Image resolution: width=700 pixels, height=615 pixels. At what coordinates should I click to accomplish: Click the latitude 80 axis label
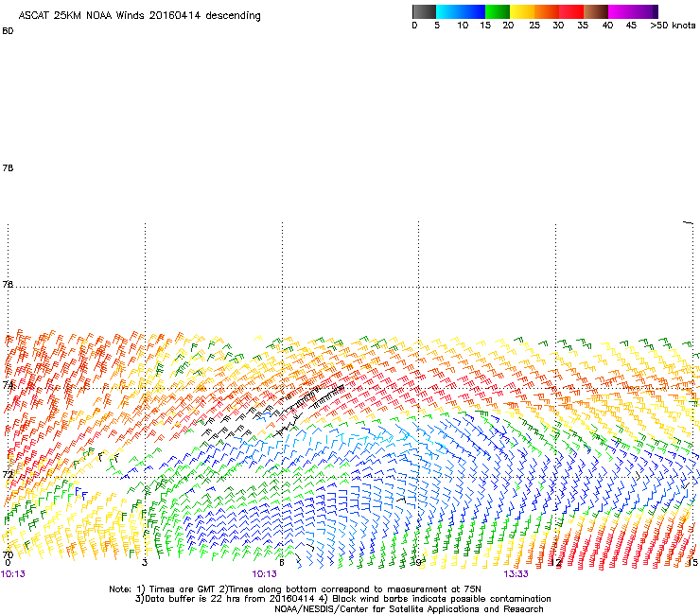[x=8, y=31]
